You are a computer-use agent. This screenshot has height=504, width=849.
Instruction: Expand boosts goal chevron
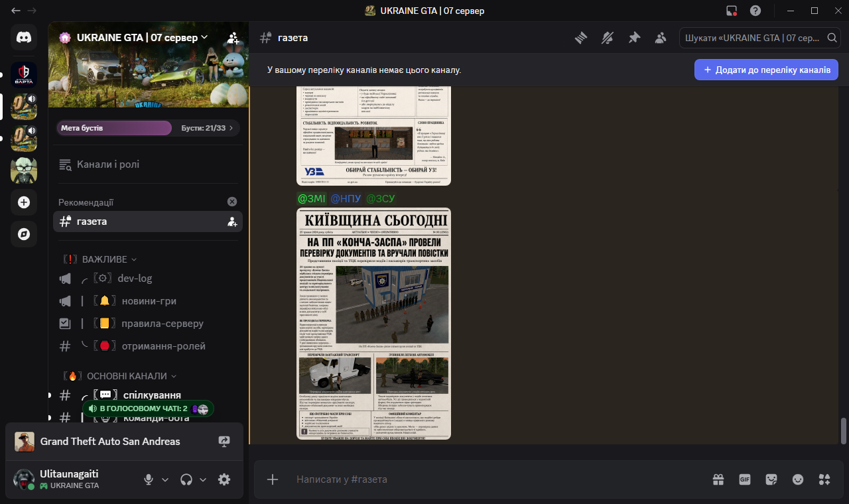pyautogui.click(x=231, y=128)
